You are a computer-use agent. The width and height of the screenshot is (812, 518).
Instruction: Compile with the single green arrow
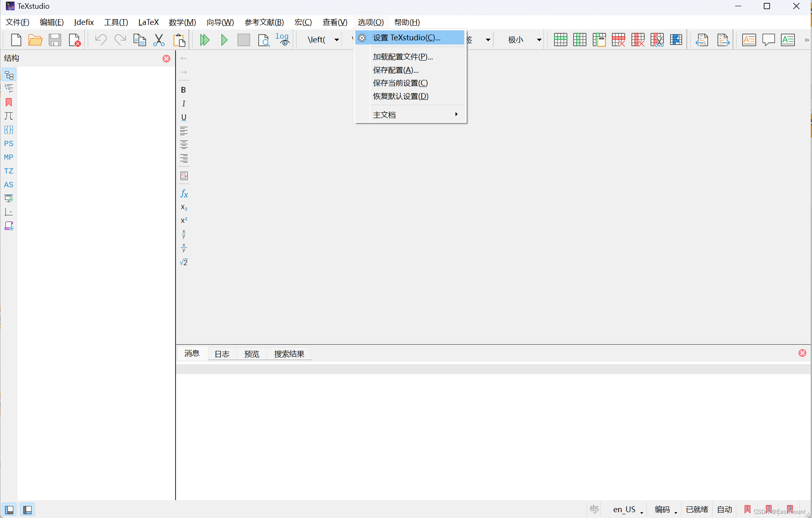pos(224,40)
